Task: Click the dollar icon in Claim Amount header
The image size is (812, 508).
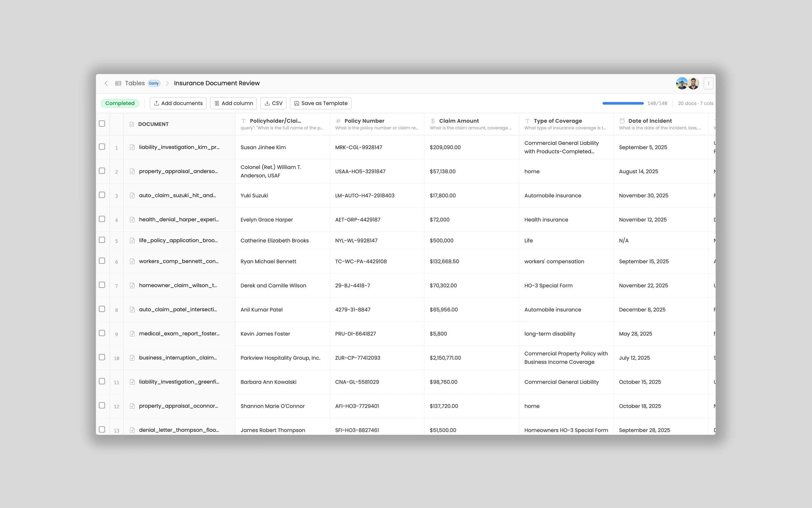Action: tap(432, 121)
